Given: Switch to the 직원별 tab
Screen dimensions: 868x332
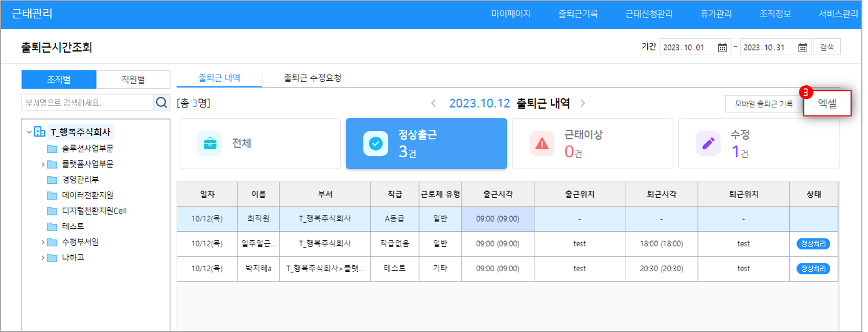Looking at the screenshot, I should pyautogui.click(x=133, y=80).
